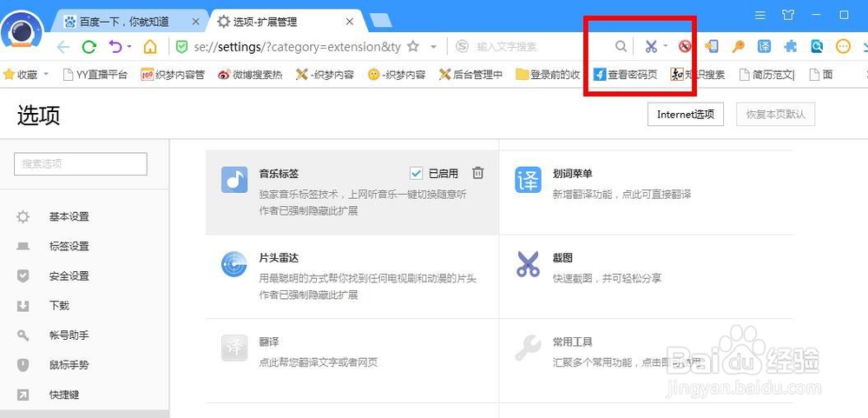Expand the undo-closed-tab dropdown arrow

coord(129,47)
